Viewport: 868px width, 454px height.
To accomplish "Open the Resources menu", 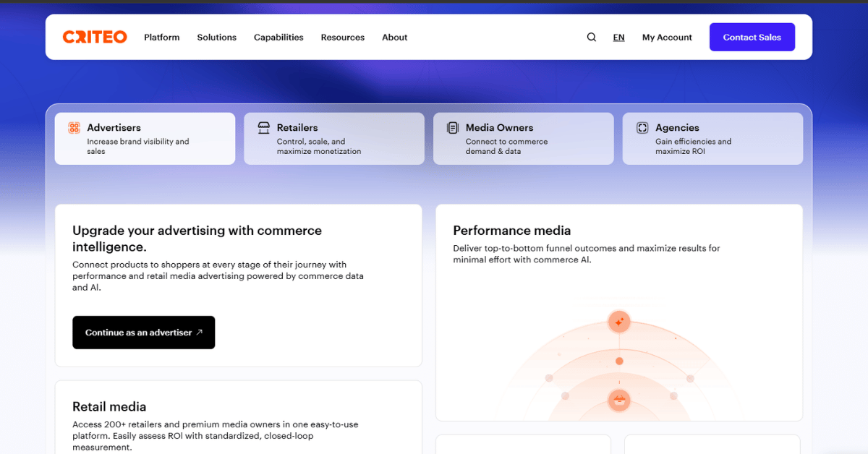I will coord(343,37).
